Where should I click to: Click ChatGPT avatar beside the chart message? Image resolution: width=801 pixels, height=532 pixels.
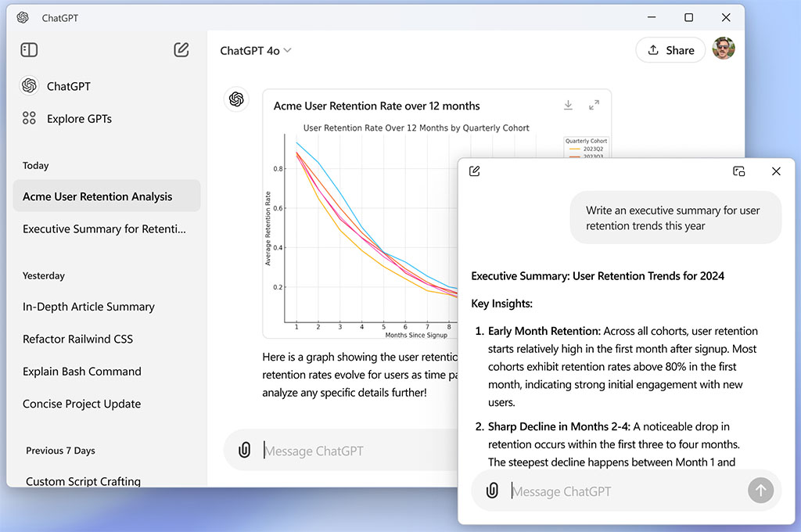click(x=236, y=99)
